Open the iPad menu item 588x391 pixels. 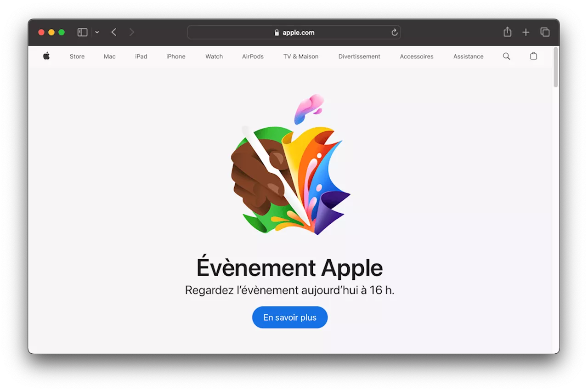(x=141, y=57)
